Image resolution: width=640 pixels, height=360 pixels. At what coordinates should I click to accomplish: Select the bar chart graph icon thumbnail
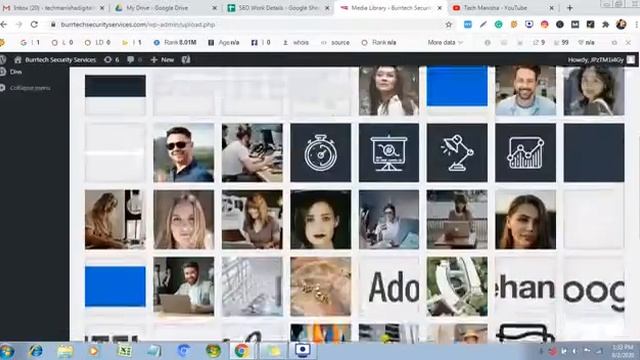click(525, 153)
